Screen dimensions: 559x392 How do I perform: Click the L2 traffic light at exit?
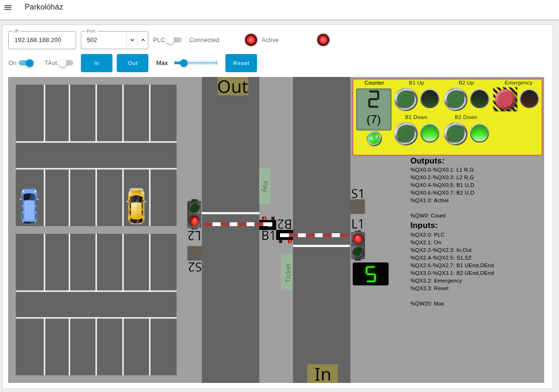point(194,214)
